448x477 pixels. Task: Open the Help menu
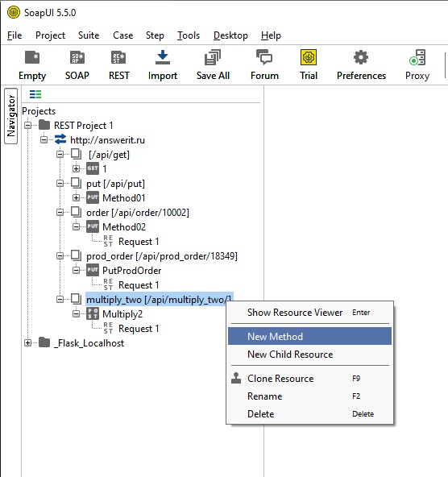pos(271,35)
